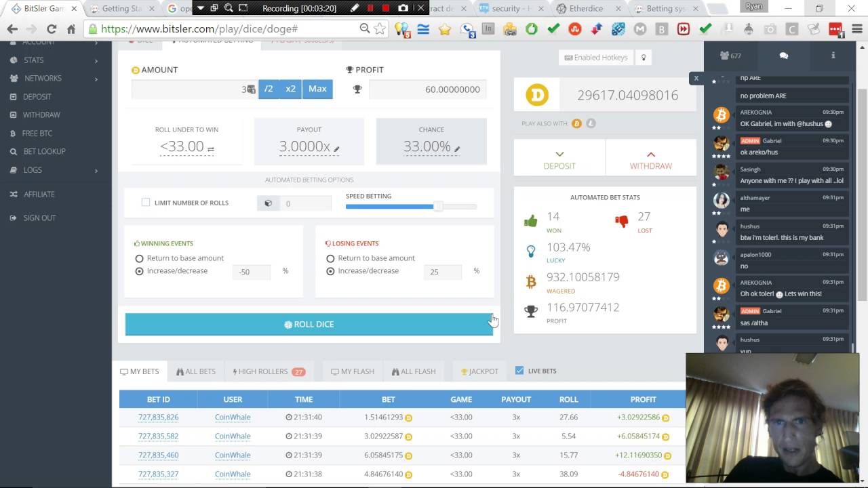Viewport: 868px width, 488px height.
Task: Open the chat info icon tab
Action: coord(833,56)
